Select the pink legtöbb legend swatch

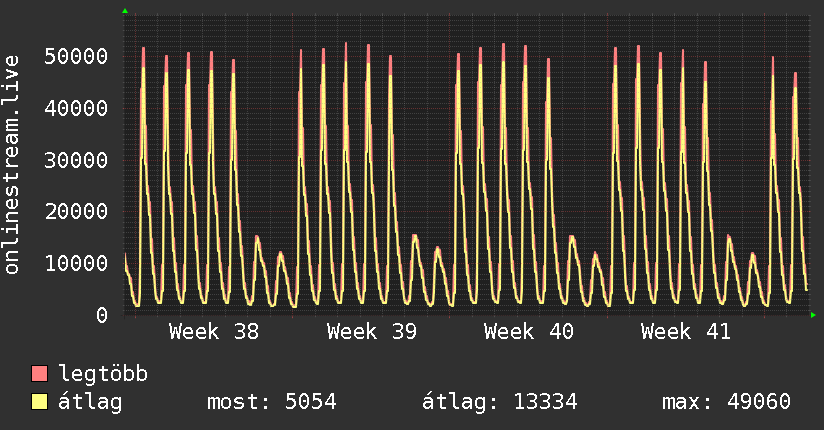(x=39, y=374)
